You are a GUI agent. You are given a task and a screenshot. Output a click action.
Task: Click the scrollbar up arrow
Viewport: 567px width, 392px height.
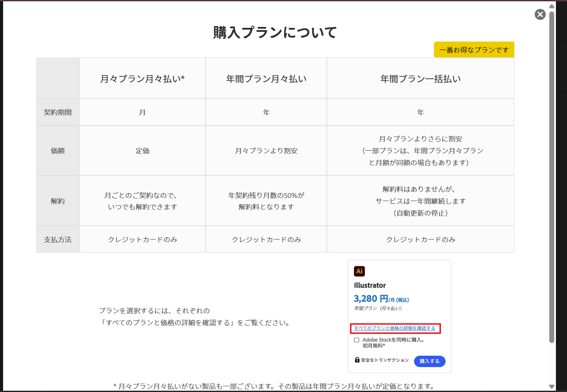pos(552,6)
